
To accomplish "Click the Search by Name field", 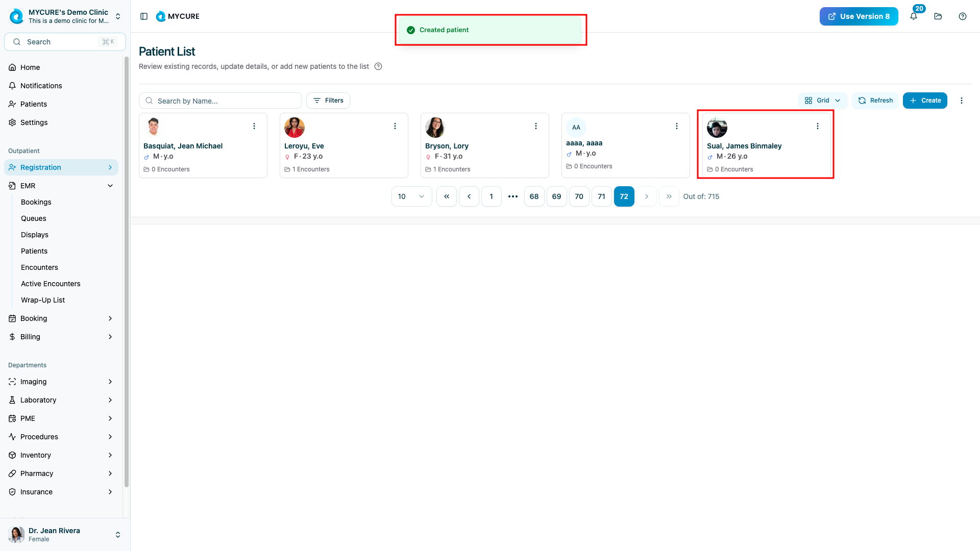I will point(225,101).
